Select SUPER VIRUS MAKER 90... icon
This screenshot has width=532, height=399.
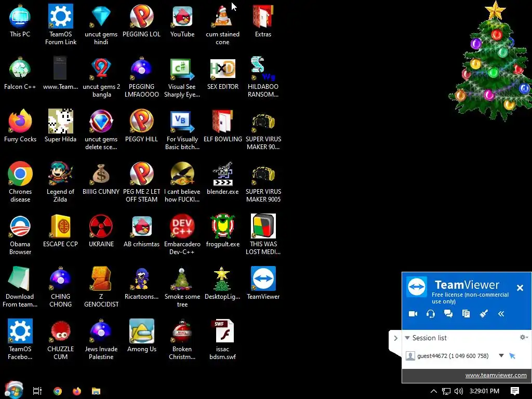pyautogui.click(x=263, y=129)
